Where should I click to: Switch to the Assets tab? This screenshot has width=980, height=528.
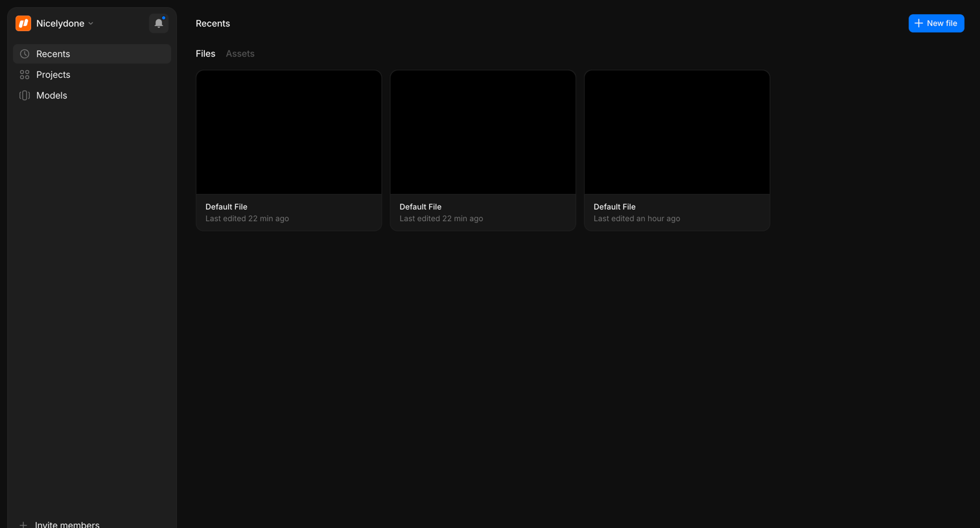pos(240,54)
